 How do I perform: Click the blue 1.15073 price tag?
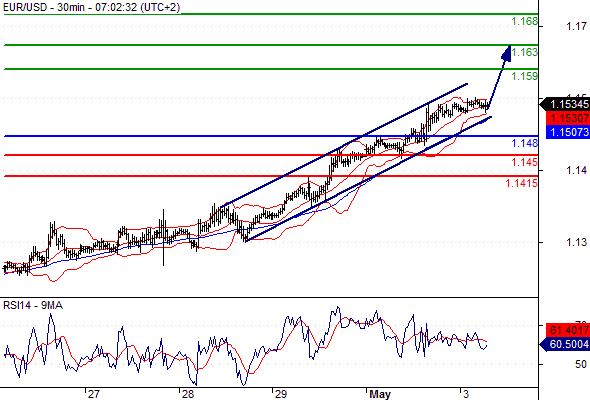567,132
